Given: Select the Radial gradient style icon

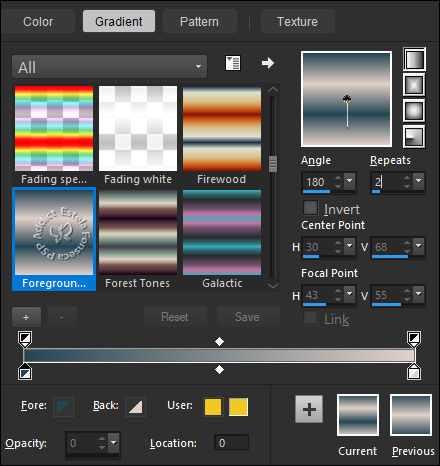Looking at the screenshot, I should tap(414, 136).
